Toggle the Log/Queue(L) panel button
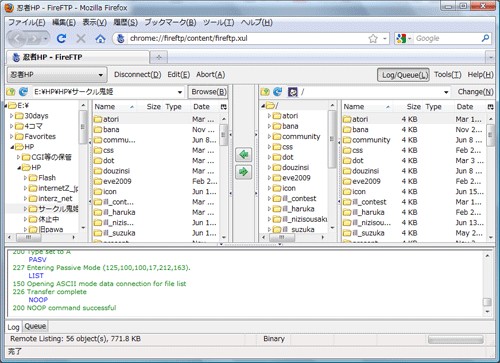This screenshot has width=500, height=363. coord(403,75)
